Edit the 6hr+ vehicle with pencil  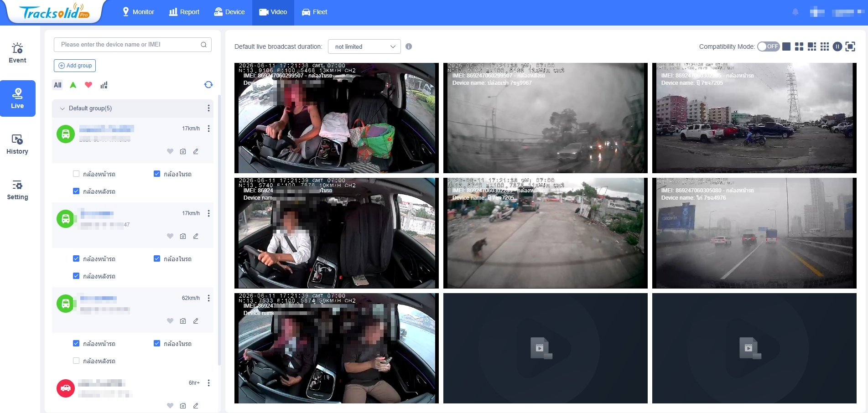(196, 406)
